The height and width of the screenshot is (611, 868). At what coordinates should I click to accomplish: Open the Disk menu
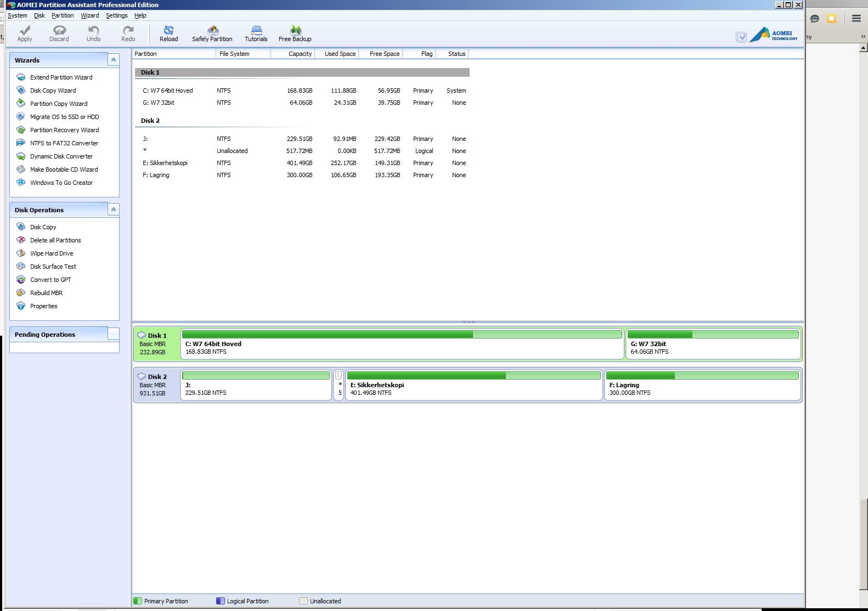[x=40, y=15]
